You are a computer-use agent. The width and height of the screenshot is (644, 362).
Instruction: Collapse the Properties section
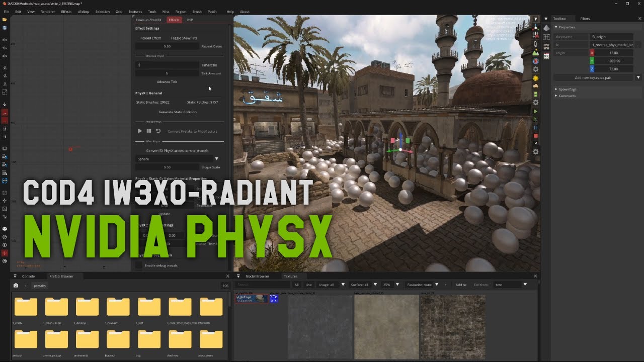[556, 27]
